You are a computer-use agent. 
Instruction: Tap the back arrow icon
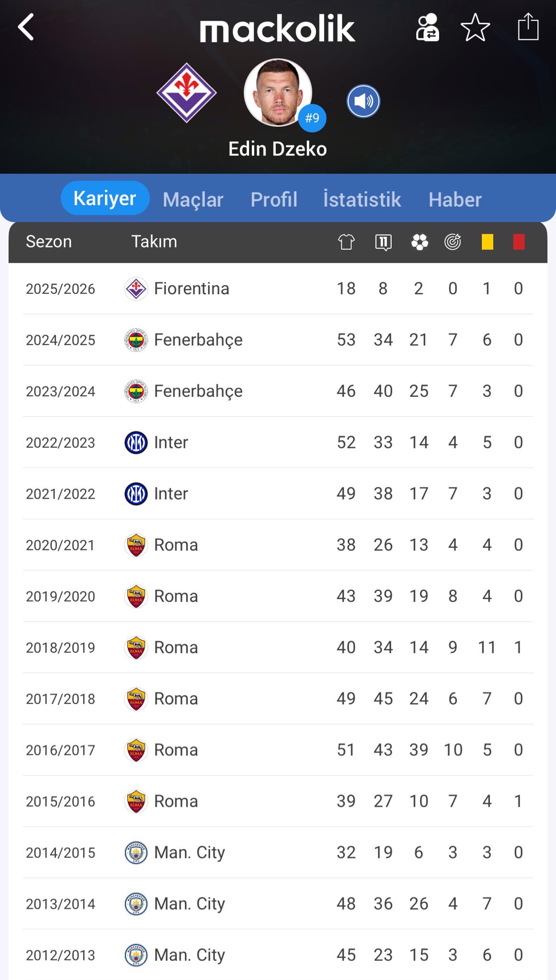coord(26,27)
